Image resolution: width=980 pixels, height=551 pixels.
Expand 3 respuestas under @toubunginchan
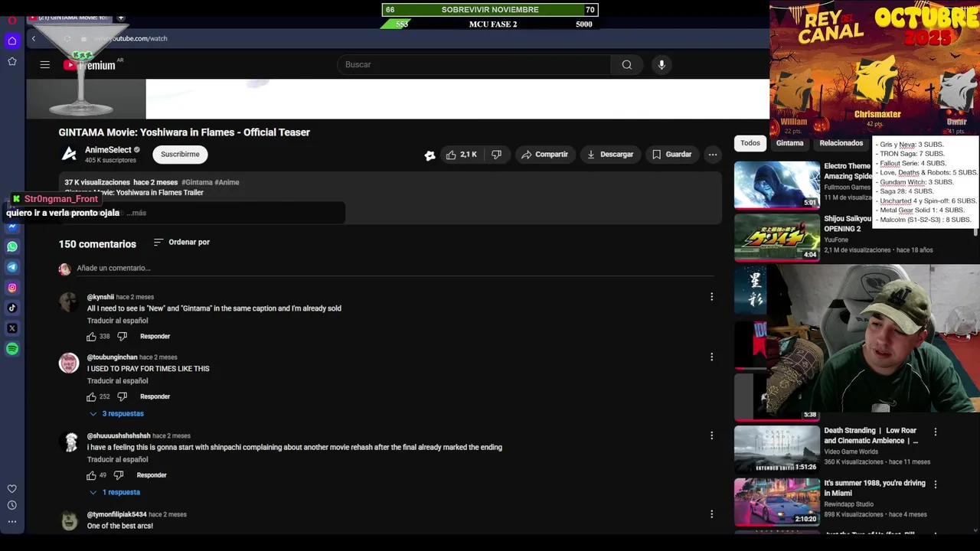116,414
